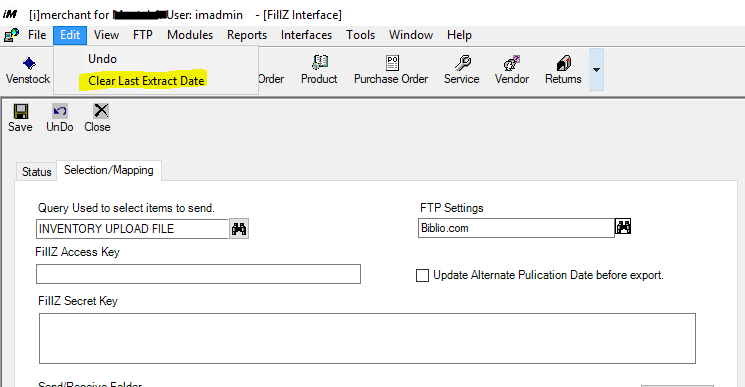Open query lookup binoculars next to Inventory Upload File
Viewport: 745px width, 387px height.
(239, 229)
